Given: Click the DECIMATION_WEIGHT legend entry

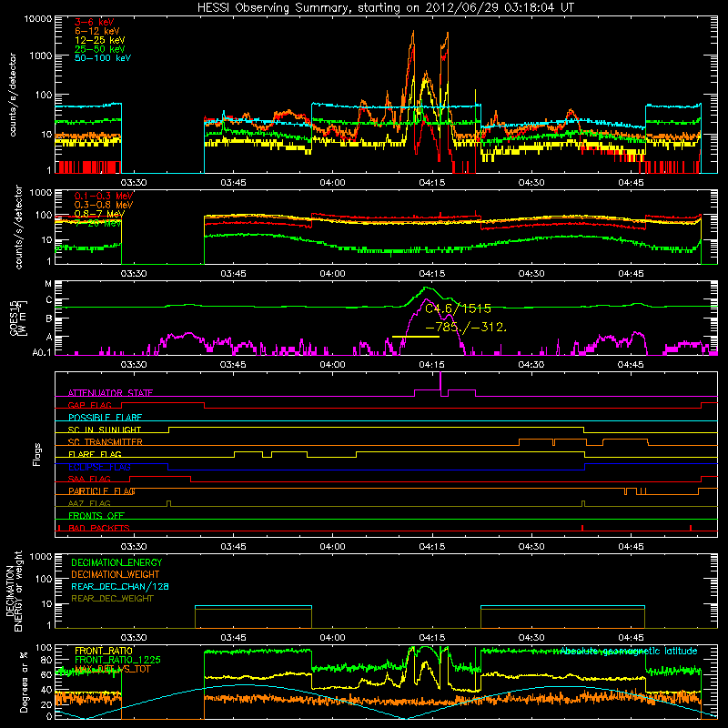Looking at the screenshot, I should tap(116, 575).
